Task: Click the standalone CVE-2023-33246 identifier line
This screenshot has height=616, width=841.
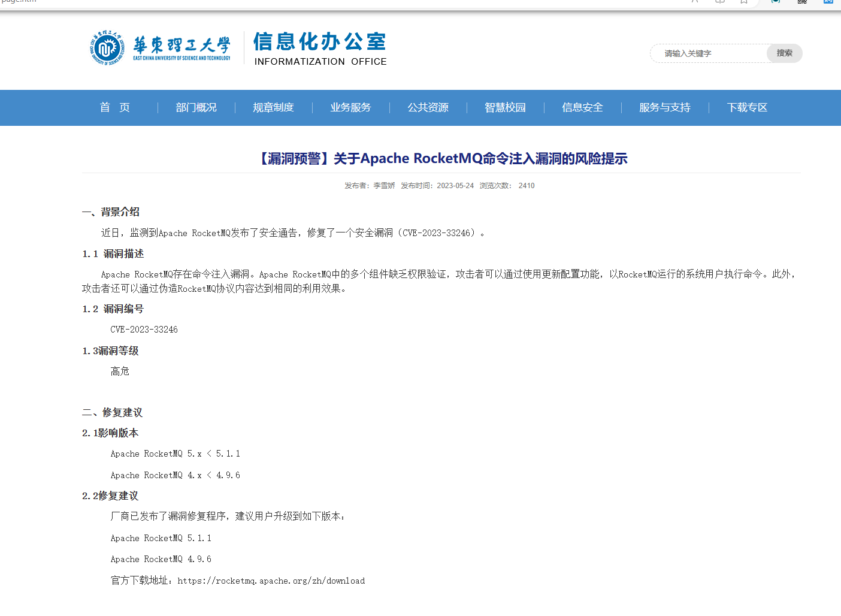Action: (x=144, y=330)
